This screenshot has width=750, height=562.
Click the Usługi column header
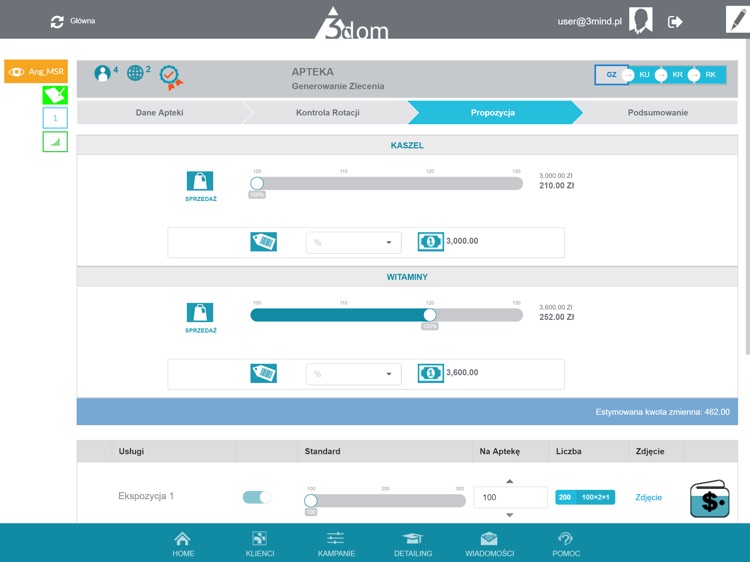(x=131, y=451)
